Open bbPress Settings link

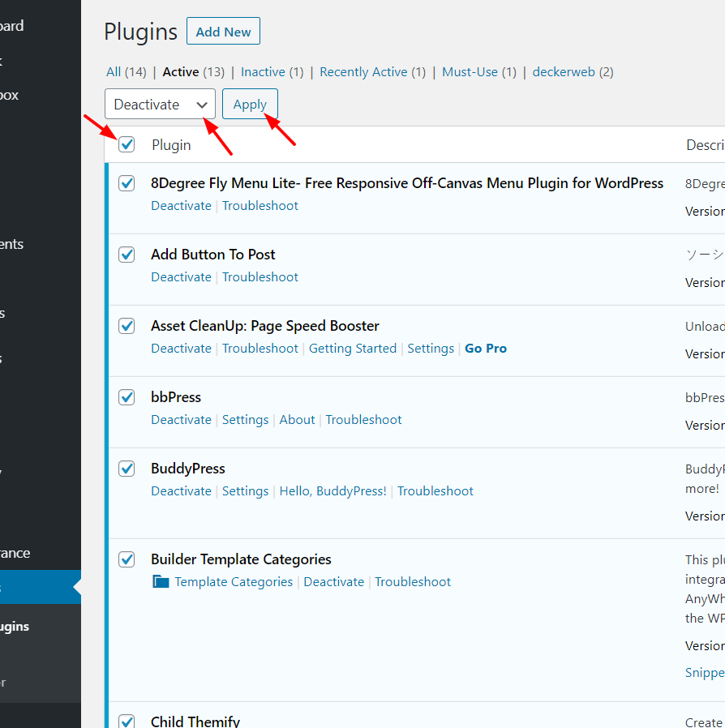(245, 420)
